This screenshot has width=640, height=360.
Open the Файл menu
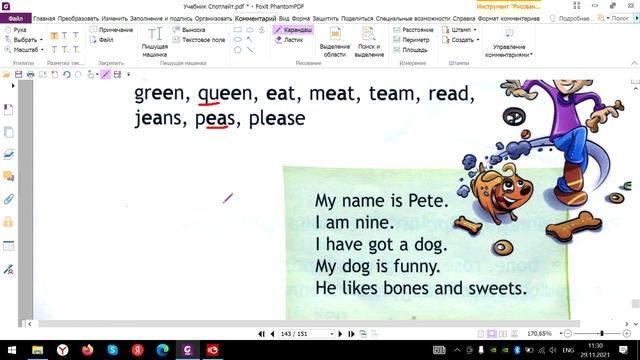[16, 18]
